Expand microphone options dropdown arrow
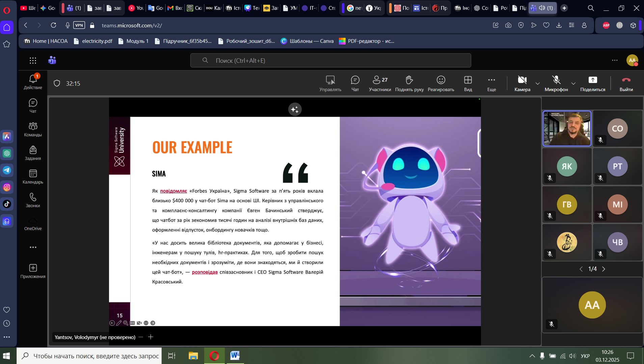The image size is (644, 364). tap(573, 83)
